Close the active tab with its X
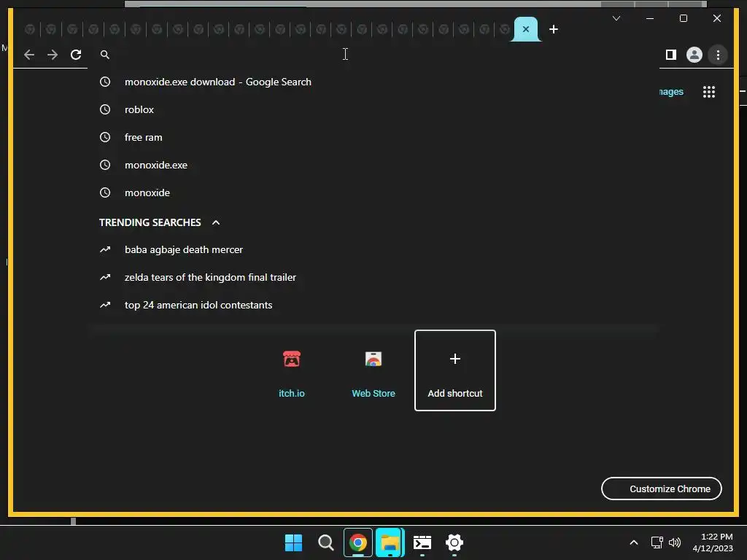Viewport: 747px width, 560px height. (x=525, y=29)
